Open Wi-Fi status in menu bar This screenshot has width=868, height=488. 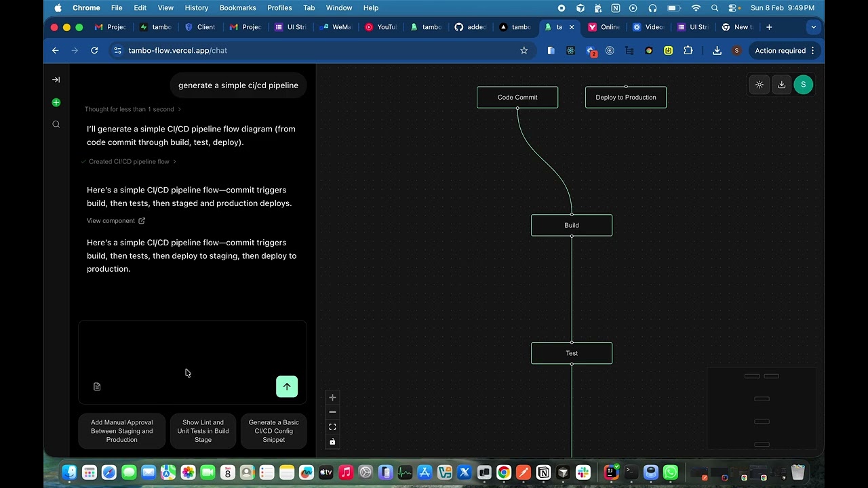pyautogui.click(x=696, y=8)
